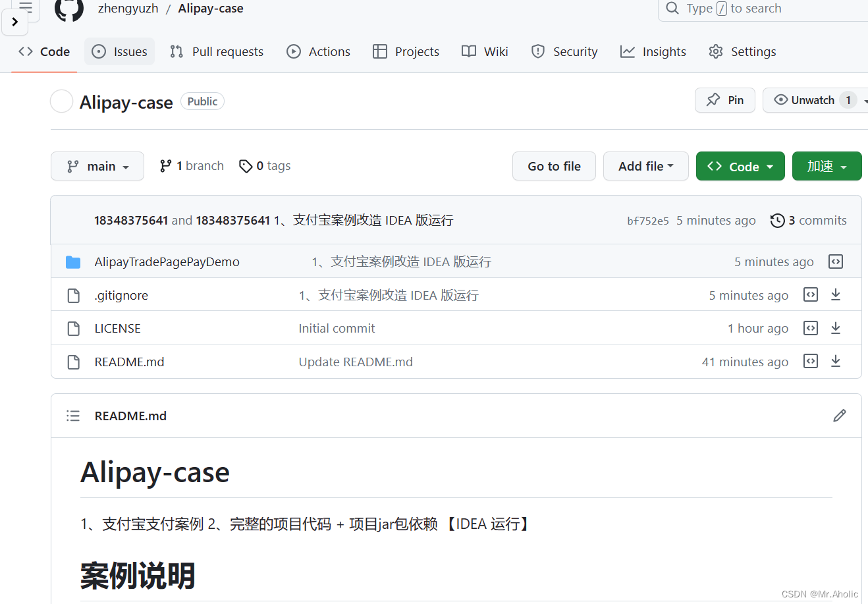This screenshot has width=868, height=604.
Task: Open the first 18348375641 author link
Action: tap(131, 221)
